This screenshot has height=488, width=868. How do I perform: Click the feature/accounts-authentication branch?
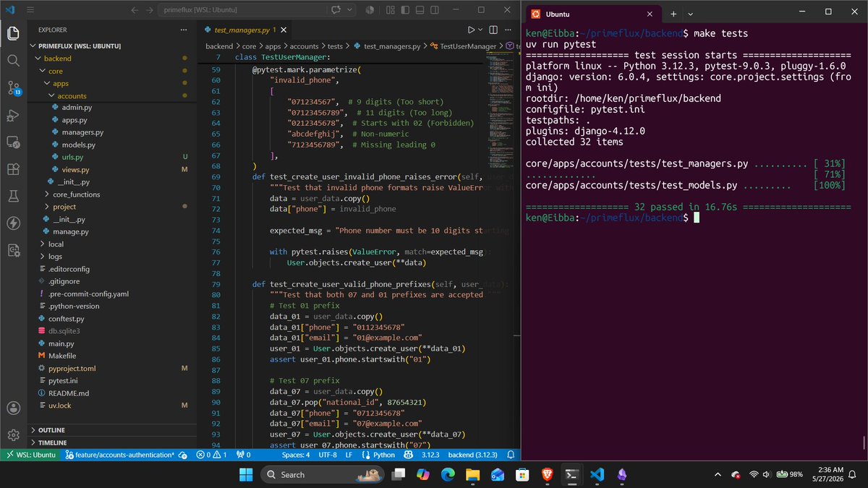(120, 455)
